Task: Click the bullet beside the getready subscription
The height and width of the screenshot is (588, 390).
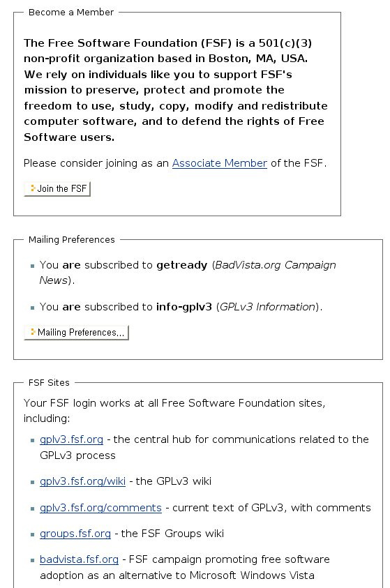Action: pyautogui.click(x=32, y=266)
